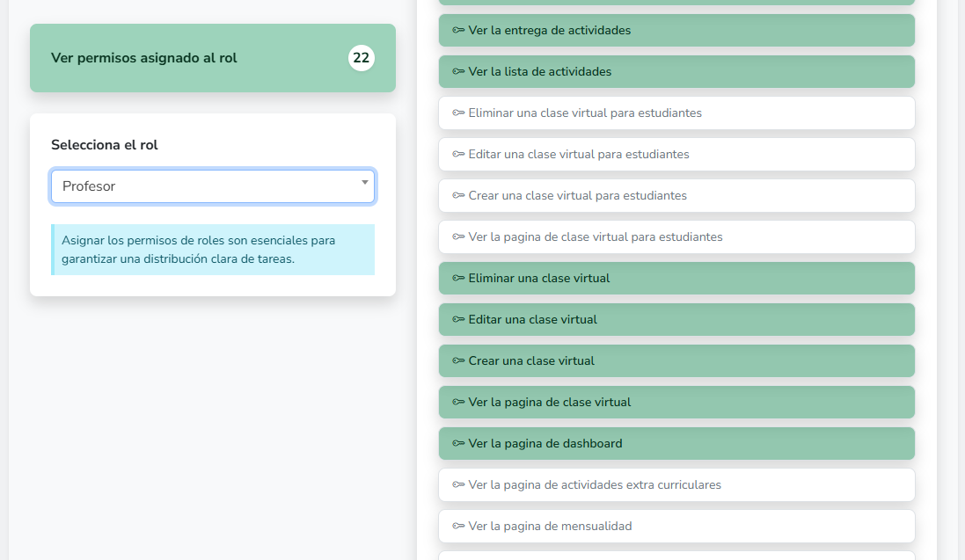Click key icon beside Ver la pagina de actividades extra curriculares
965x560 pixels.
458,484
